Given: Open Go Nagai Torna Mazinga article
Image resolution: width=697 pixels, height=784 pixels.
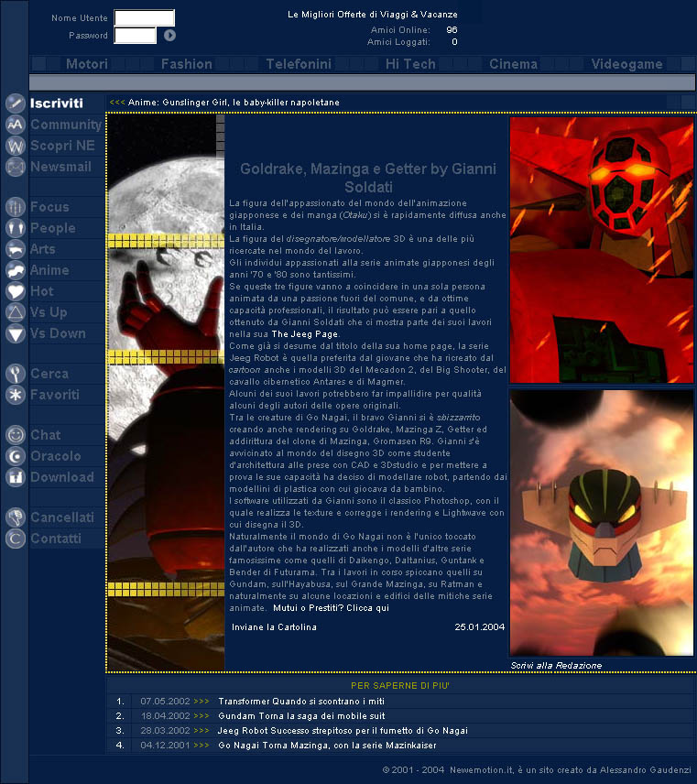Looking at the screenshot, I should pos(328,745).
